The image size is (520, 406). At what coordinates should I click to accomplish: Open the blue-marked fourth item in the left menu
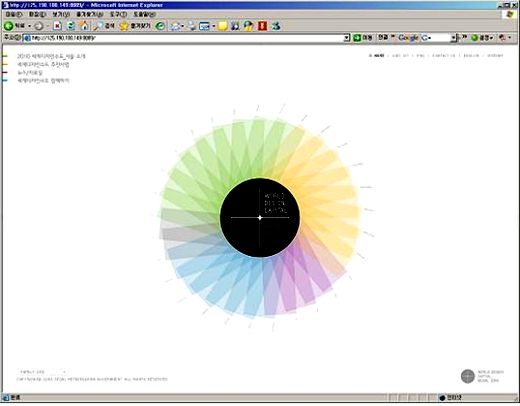tap(43, 81)
